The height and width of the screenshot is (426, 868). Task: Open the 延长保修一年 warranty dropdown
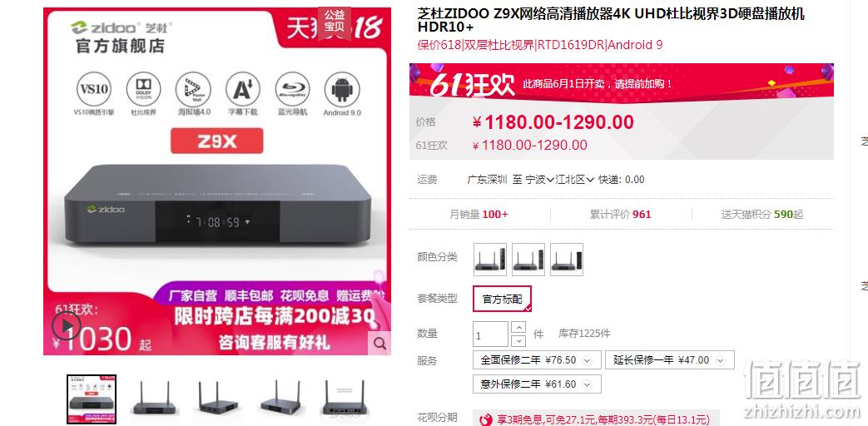(x=670, y=360)
